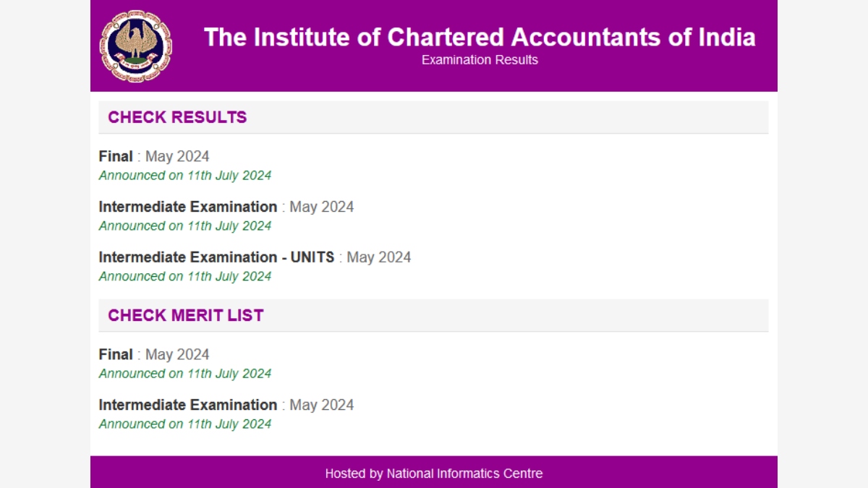Open the Intermediate Examination May 2024 results
The image size is (868, 488).
coord(189,206)
